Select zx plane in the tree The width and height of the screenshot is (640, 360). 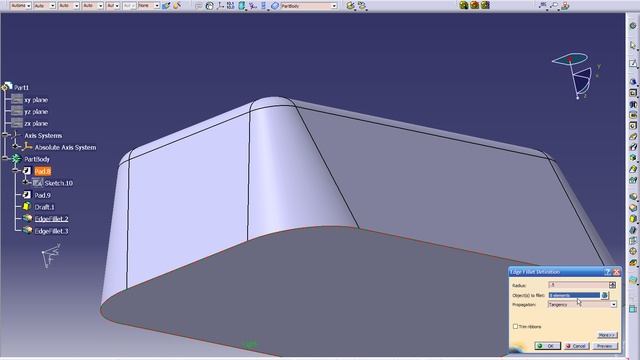coord(36,123)
